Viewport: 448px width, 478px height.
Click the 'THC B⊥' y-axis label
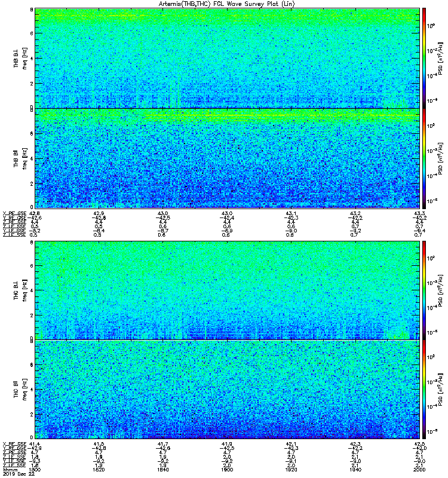16,290
